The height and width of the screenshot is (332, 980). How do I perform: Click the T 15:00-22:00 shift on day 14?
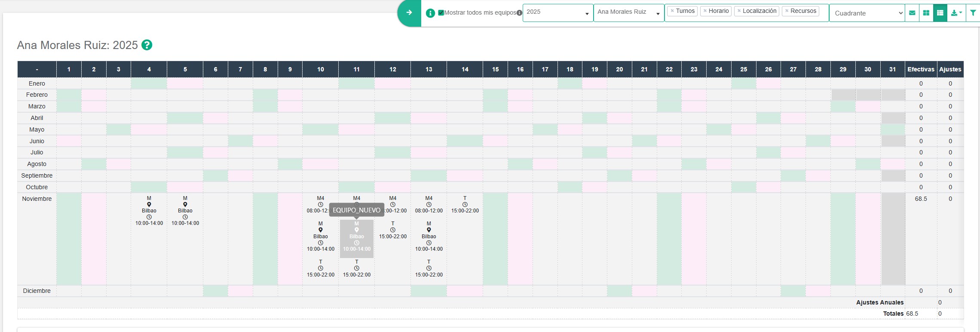[x=465, y=205]
